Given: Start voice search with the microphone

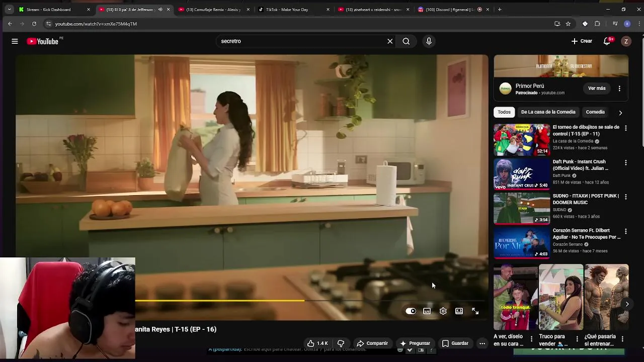Looking at the screenshot, I should coord(429,41).
